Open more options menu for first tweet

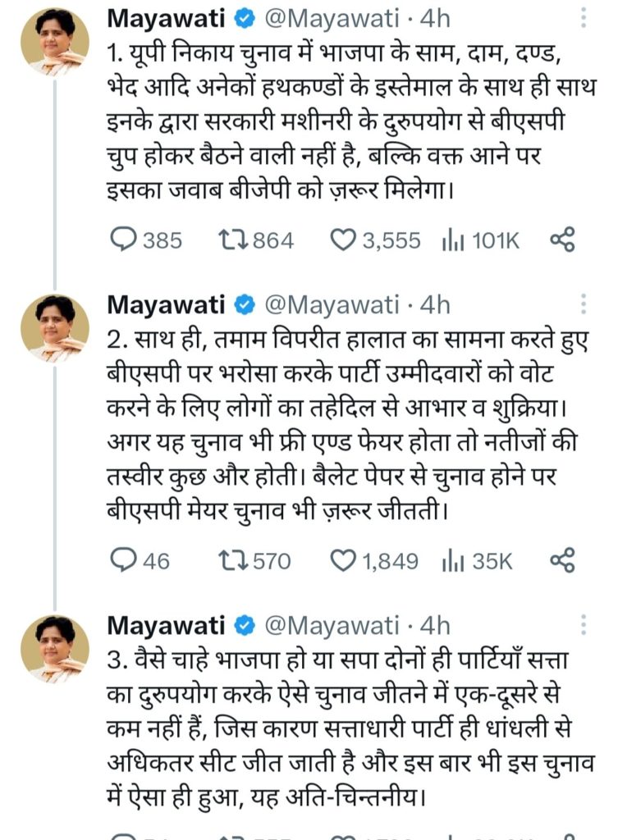583,17
